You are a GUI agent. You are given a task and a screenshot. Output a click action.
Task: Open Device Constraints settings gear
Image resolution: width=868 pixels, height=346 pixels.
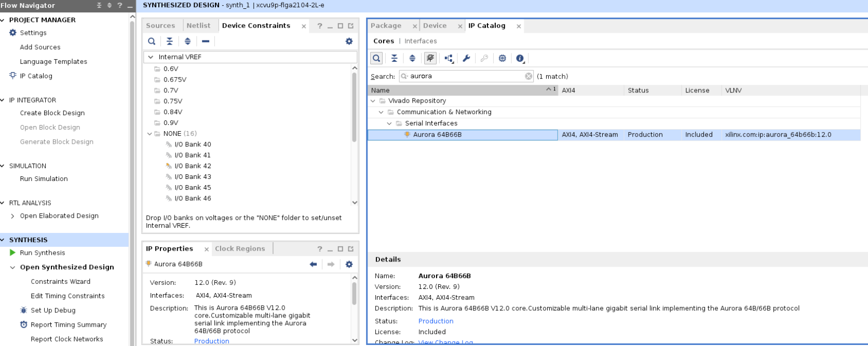(x=349, y=41)
